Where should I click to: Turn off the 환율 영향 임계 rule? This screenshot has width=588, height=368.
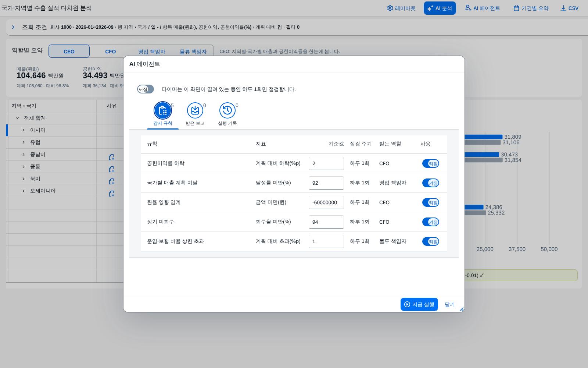[431, 202]
